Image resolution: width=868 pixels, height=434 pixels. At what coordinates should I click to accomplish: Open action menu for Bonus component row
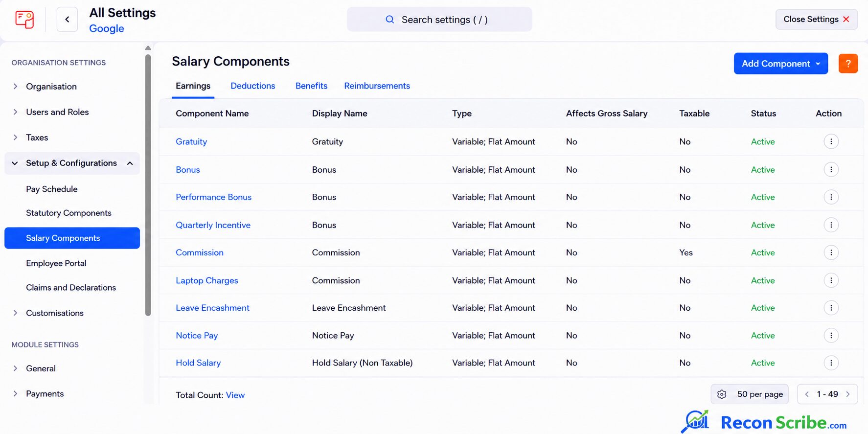[x=831, y=169]
